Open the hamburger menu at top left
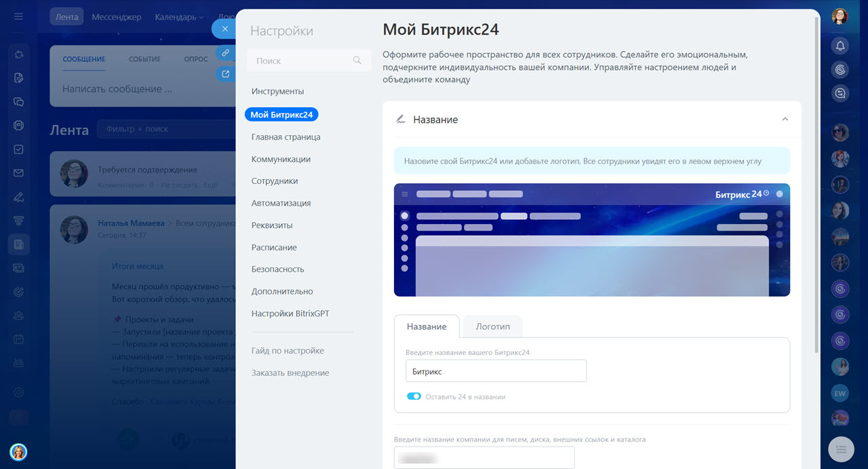The height and width of the screenshot is (469, 868). (x=19, y=17)
